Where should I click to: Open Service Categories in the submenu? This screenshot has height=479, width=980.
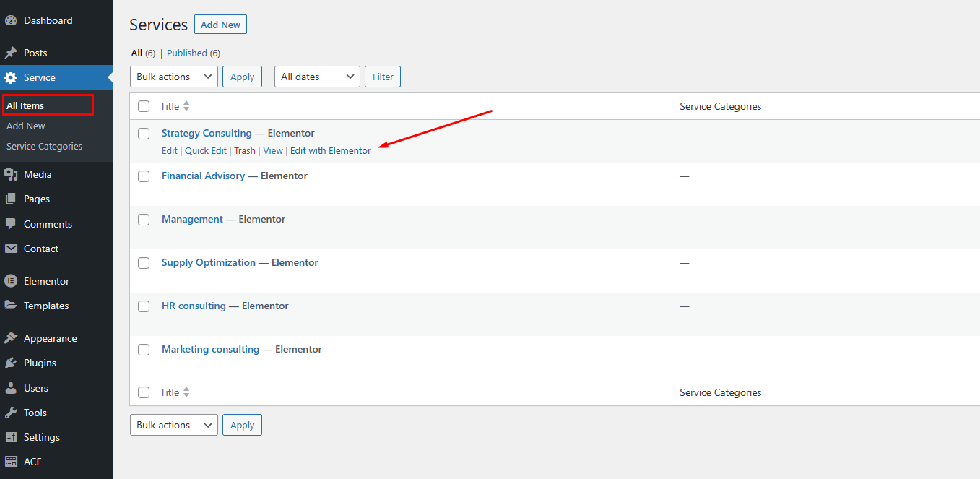44,146
